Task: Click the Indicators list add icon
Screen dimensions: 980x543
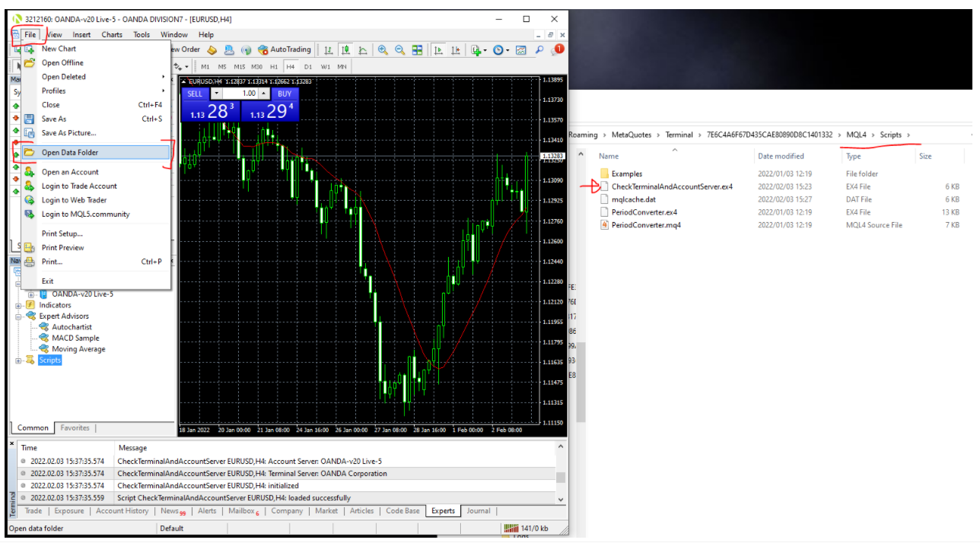Action: (476, 50)
